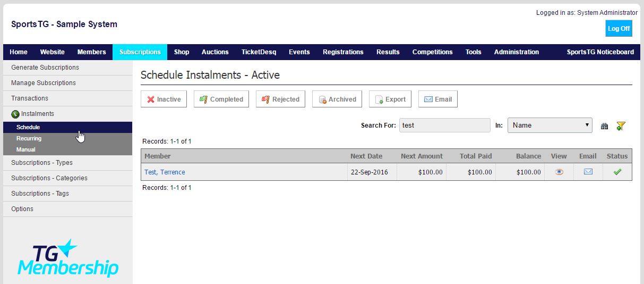Screen dimensions: 644x284
Task: Click email envelope icon for Test, Terrence
Action: (x=588, y=172)
